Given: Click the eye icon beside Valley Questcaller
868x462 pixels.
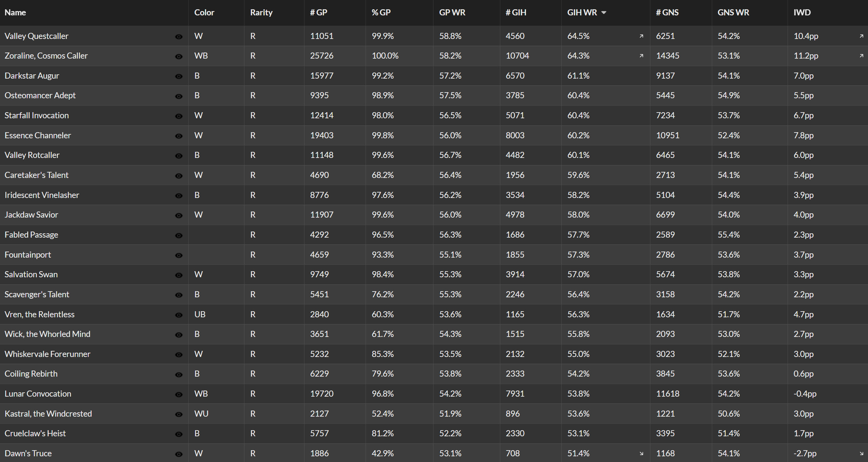Looking at the screenshot, I should (x=179, y=36).
